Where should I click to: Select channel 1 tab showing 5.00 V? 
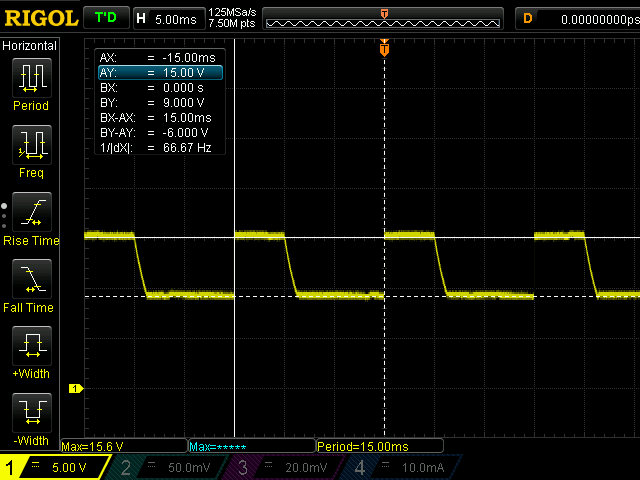coord(55,467)
